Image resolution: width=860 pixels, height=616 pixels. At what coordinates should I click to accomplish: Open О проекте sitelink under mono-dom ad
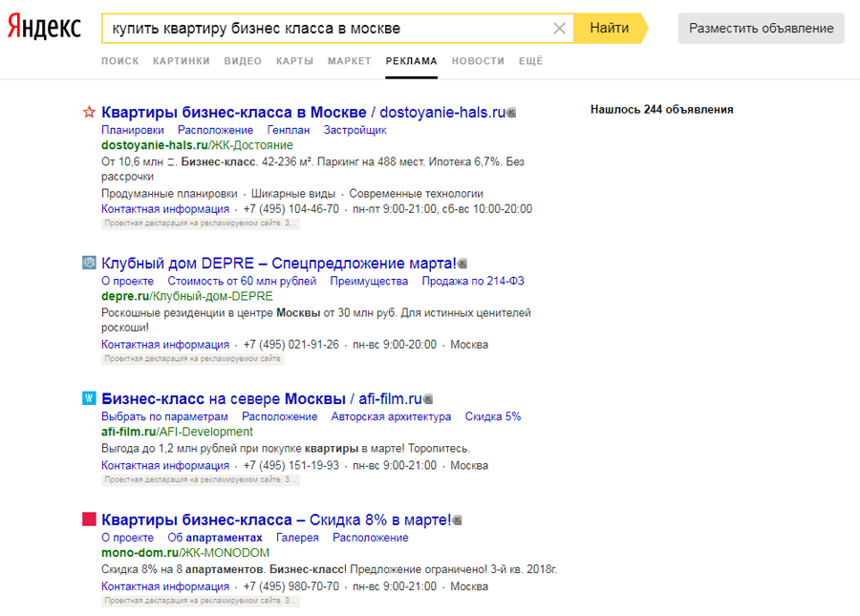[127, 537]
